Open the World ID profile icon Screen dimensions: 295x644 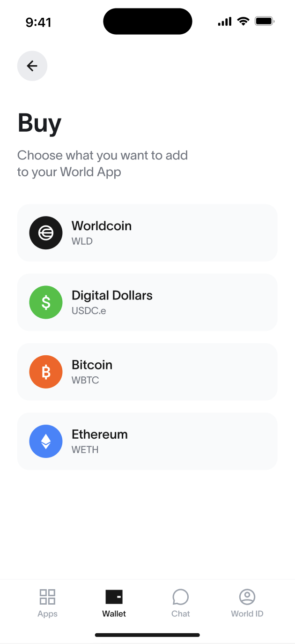coord(247,597)
